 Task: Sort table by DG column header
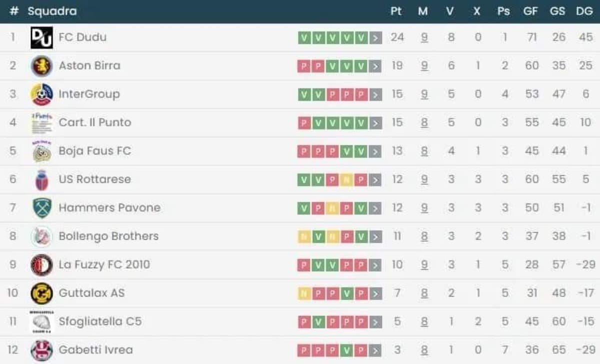click(584, 11)
